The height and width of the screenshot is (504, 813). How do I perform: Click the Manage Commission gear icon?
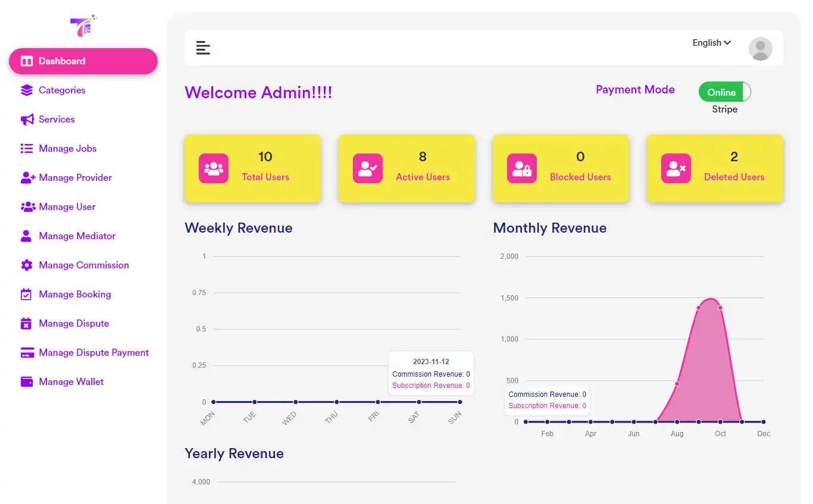click(27, 265)
